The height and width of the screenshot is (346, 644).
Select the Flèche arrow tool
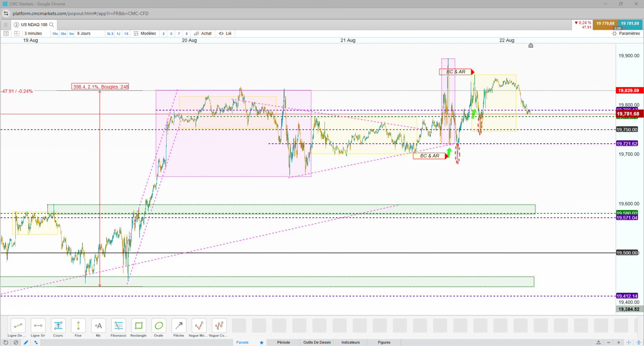pyautogui.click(x=179, y=326)
